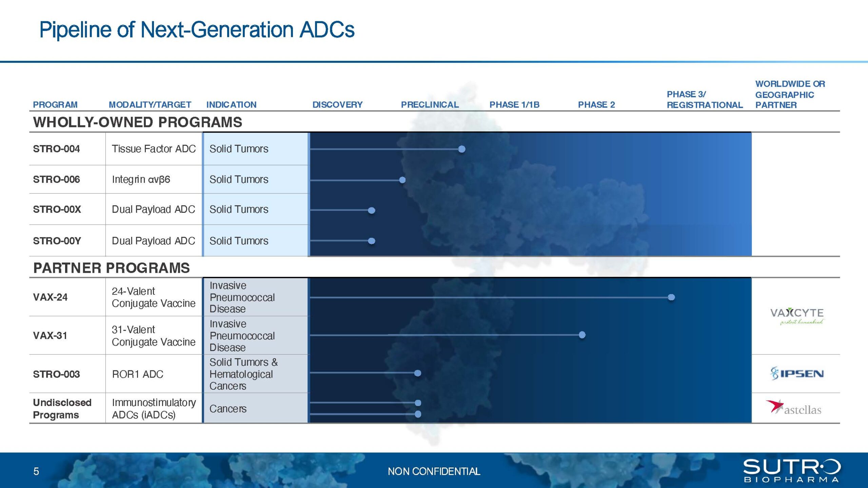868x488 pixels.
Task: Click the NON CONFIDENTIAL footer label
Action: tap(434, 471)
